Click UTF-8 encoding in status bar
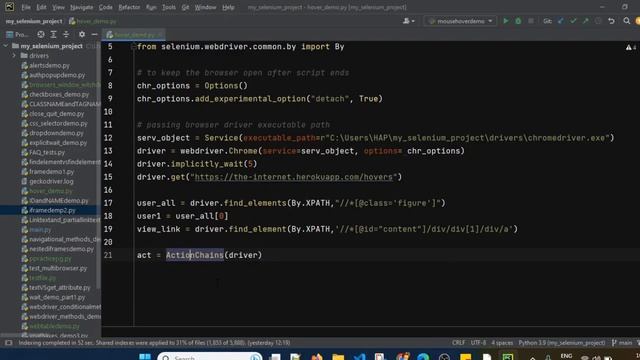 478,343
